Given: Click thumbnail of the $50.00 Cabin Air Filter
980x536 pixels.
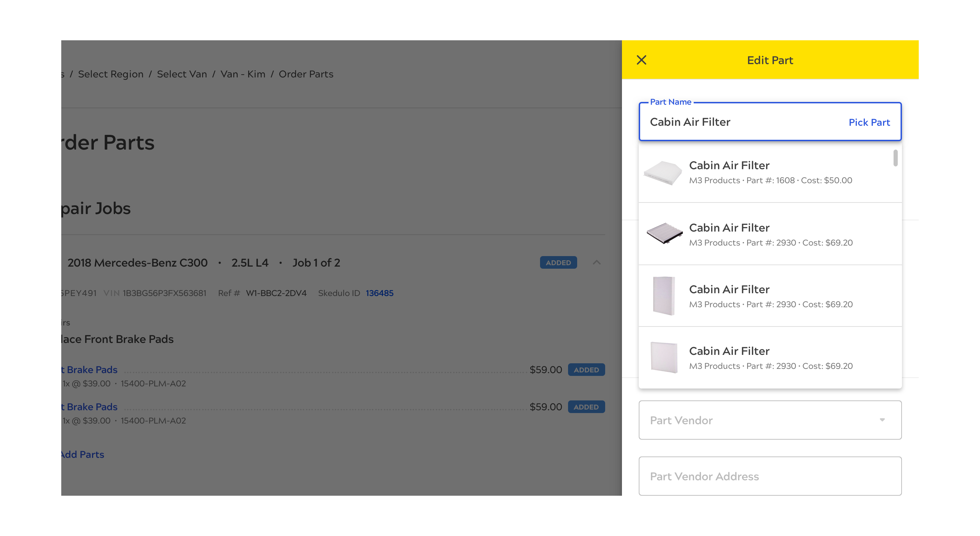Looking at the screenshot, I should click(x=663, y=173).
